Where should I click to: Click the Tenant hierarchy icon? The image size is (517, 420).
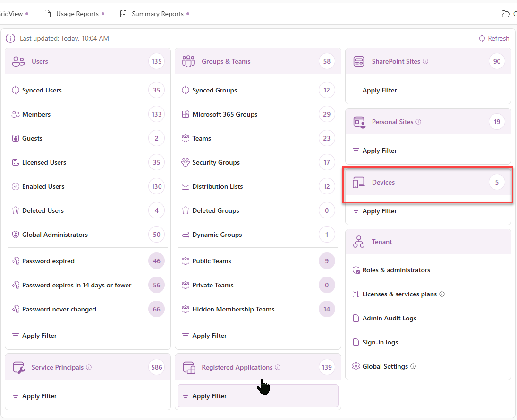pos(359,242)
